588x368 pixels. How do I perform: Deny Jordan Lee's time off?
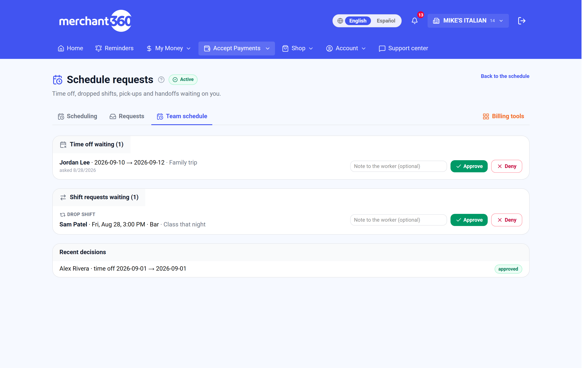click(x=507, y=166)
